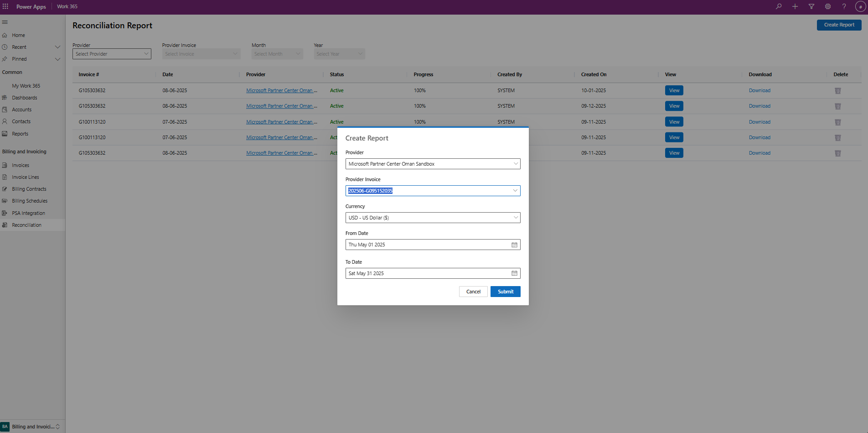The width and height of the screenshot is (868, 433).
Task: Open the settings gear icon
Action: (x=828, y=6)
